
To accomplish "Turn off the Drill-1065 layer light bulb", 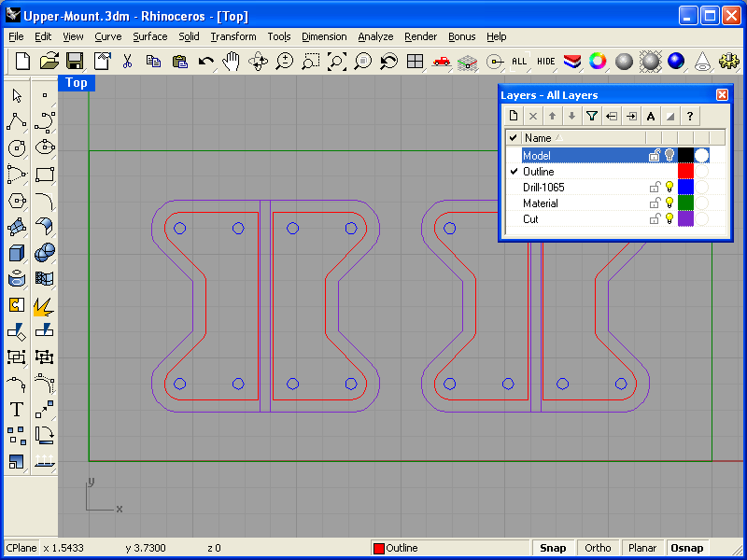I will (x=669, y=188).
